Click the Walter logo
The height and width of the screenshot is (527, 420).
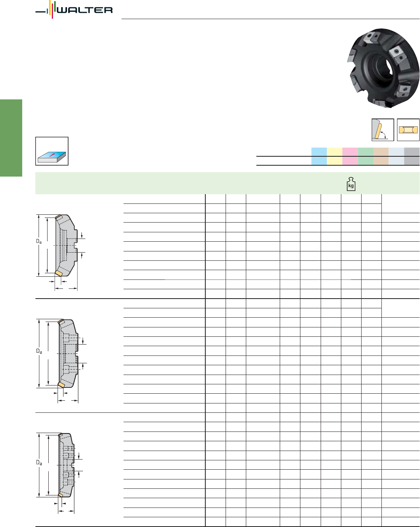(74, 9)
